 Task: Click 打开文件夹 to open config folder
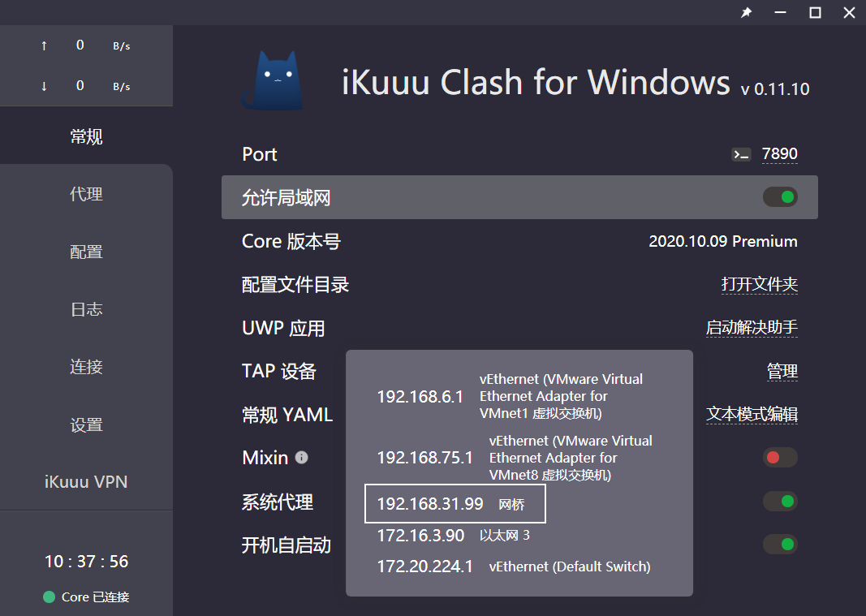point(759,285)
